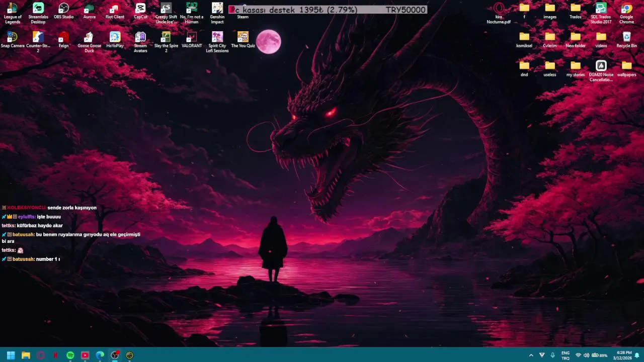The image size is (644, 362).
Task: Select Creepy Shift Uncle Joe's game icon
Action: click(166, 13)
